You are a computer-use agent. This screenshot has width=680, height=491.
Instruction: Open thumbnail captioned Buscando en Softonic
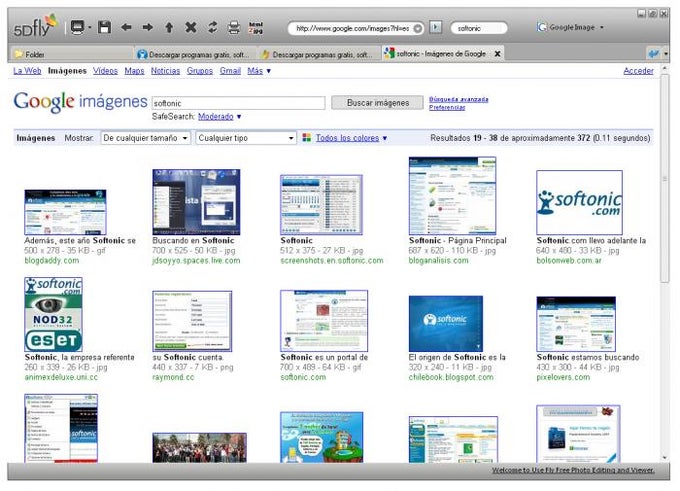click(x=196, y=202)
